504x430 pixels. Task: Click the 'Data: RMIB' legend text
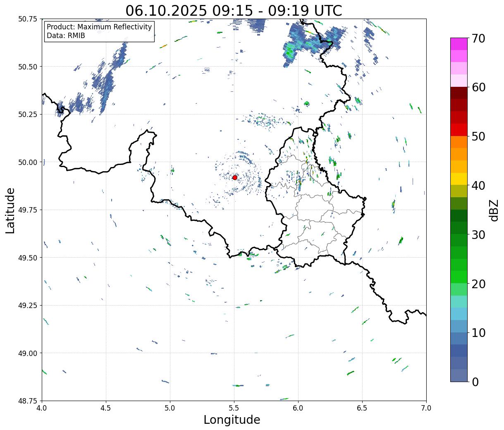coord(66,36)
